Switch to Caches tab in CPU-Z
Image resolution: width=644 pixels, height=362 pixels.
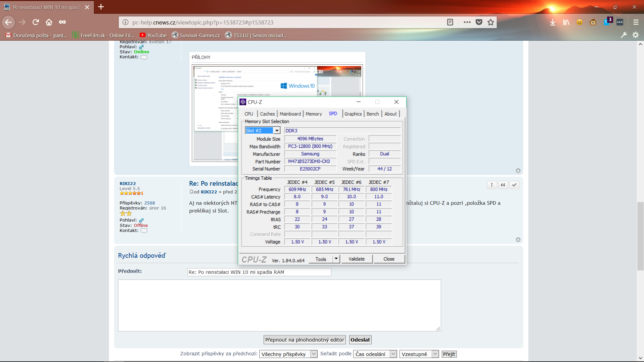point(267,114)
